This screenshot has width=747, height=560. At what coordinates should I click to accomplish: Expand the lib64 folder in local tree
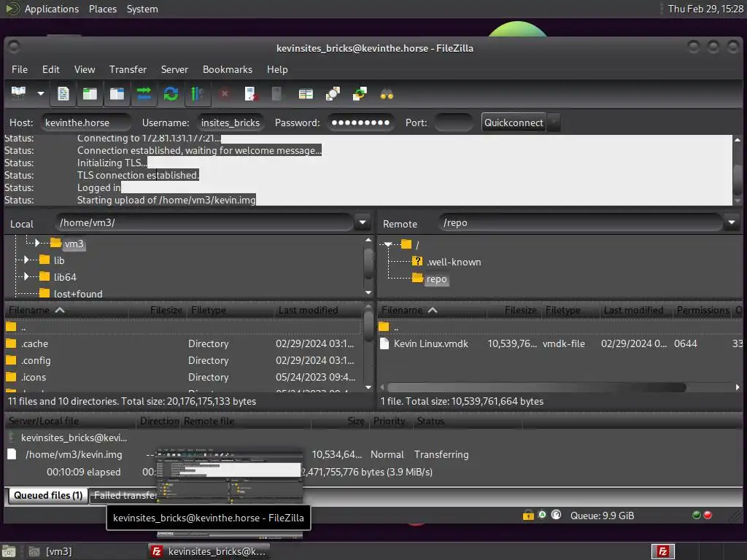(x=27, y=276)
